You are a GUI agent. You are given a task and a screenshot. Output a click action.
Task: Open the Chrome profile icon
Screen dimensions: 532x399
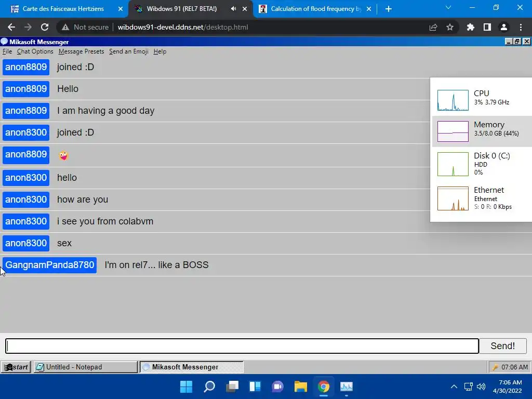[504, 27]
